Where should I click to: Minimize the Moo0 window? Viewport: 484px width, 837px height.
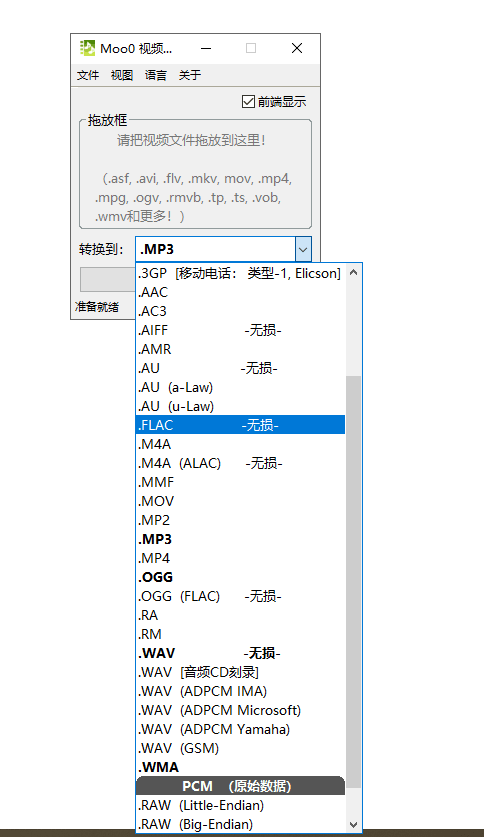coord(206,48)
